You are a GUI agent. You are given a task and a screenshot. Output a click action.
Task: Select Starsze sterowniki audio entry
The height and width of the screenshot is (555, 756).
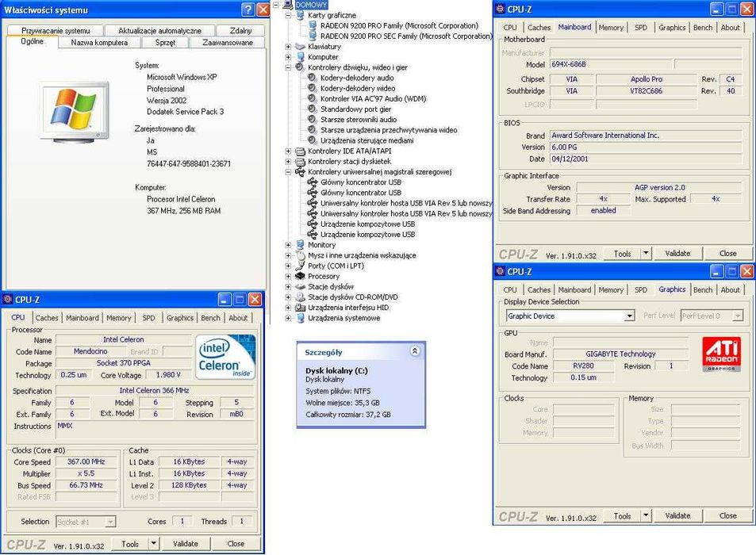359,120
